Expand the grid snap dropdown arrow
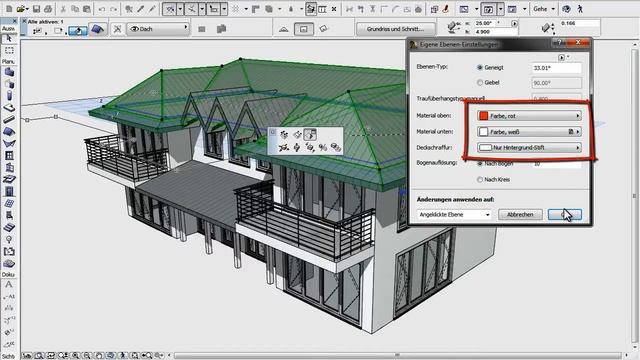This screenshot has height=360, width=640. point(246,9)
